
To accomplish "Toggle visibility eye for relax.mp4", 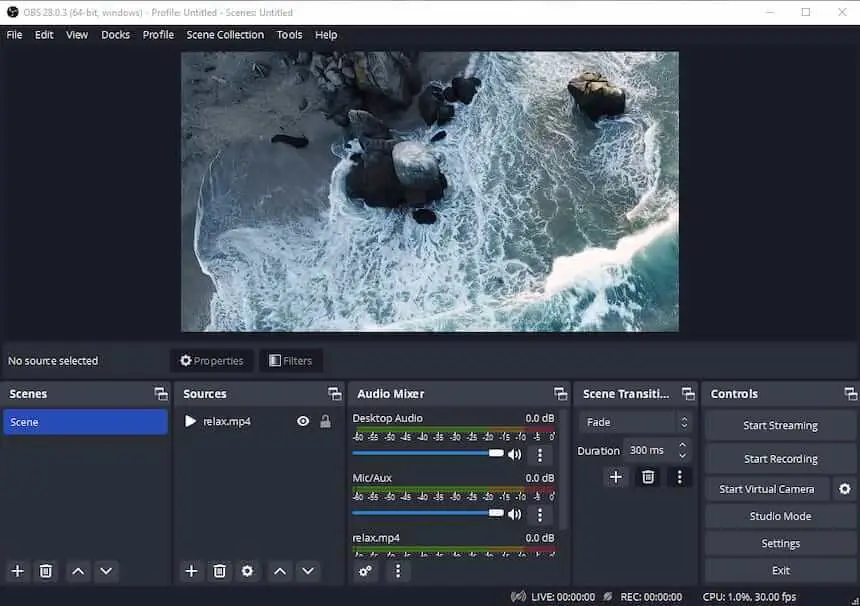I will coord(303,421).
